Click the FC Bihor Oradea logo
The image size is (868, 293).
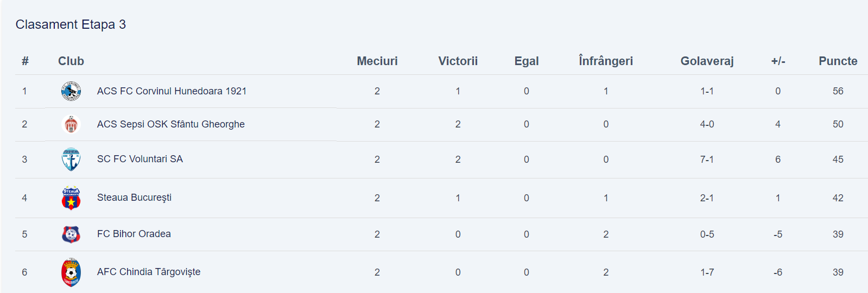pyautogui.click(x=71, y=234)
